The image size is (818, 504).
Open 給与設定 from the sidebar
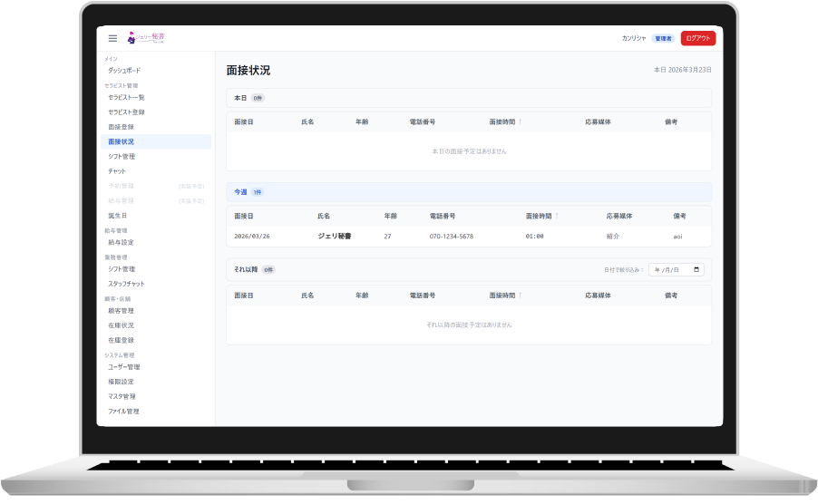pos(121,242)
